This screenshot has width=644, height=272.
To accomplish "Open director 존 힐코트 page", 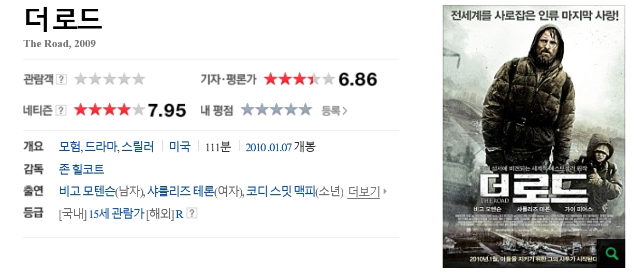I will [82, 169].
